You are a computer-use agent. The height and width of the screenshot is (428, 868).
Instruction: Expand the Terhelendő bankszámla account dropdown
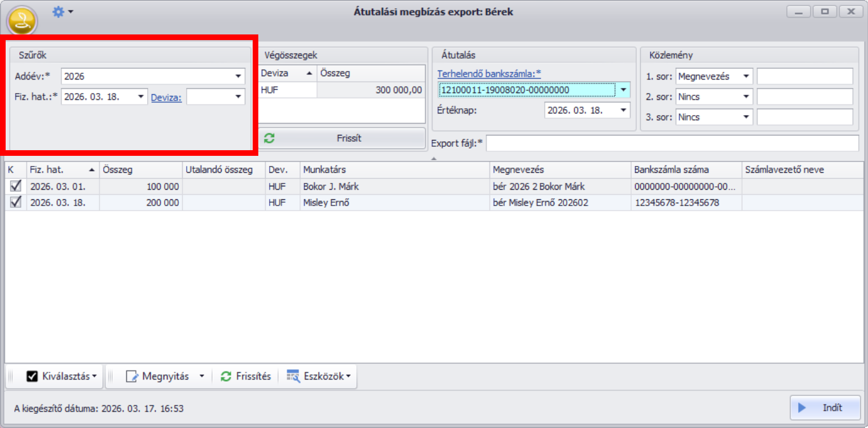click(623, 90)
